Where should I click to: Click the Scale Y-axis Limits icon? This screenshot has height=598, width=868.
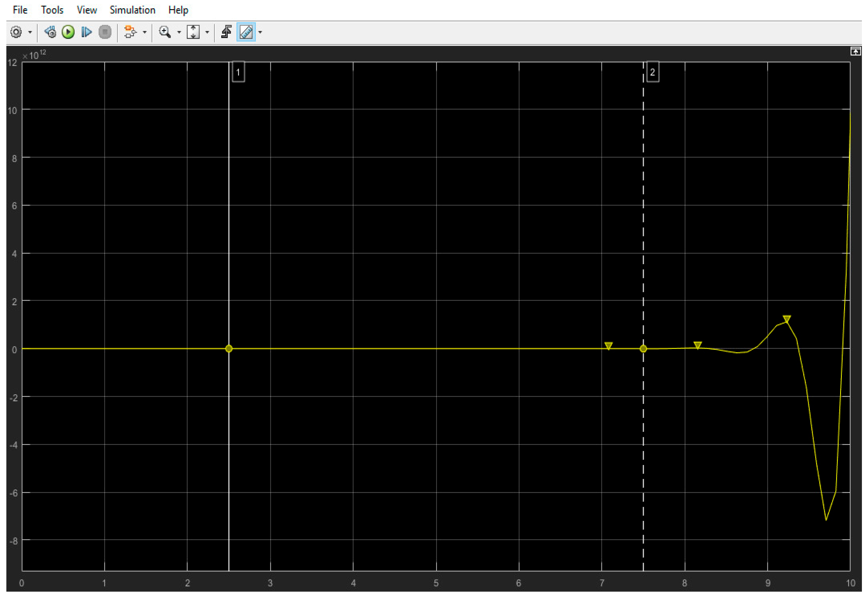coord(193,32)
